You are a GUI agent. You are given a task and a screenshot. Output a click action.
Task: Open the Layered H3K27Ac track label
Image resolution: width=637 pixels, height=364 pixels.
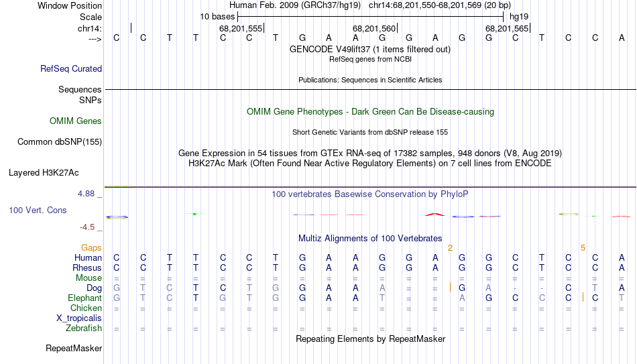coord(44,173)
